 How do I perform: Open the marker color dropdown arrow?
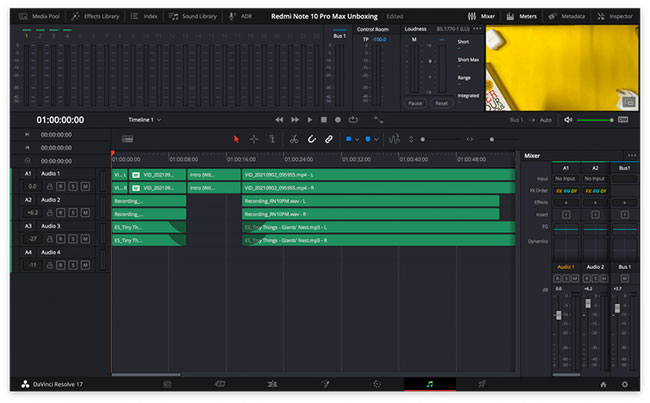pos(376,140)
